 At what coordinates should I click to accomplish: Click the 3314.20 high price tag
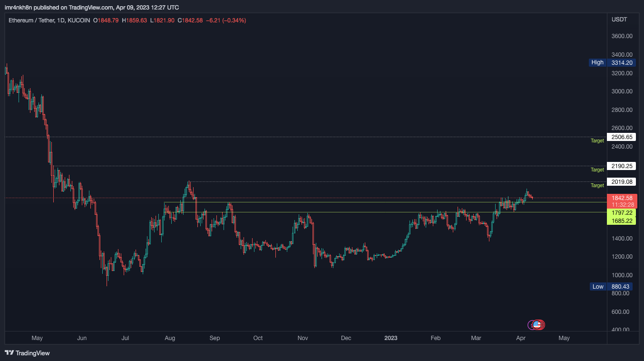tap(622, 62)
